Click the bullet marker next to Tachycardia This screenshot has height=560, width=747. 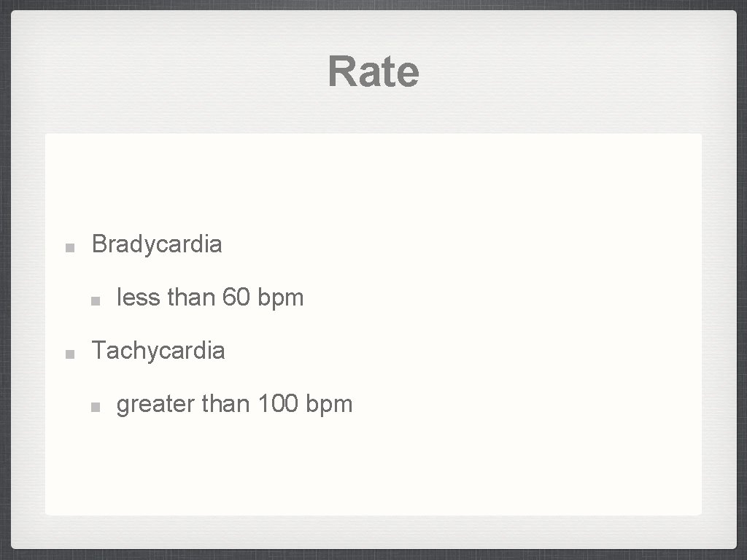pos(69,354)
